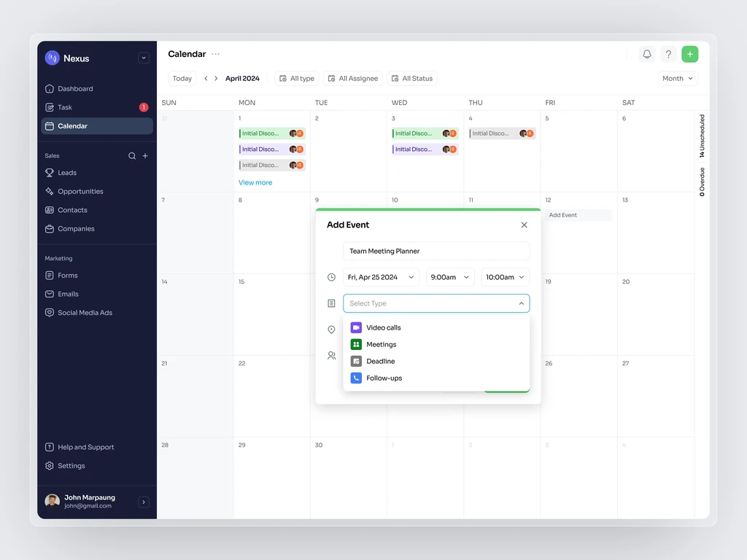Viewport: 747px width, 560px height.
Task: Open the 0 Overdue side tab
Action: tap(702, 182)
